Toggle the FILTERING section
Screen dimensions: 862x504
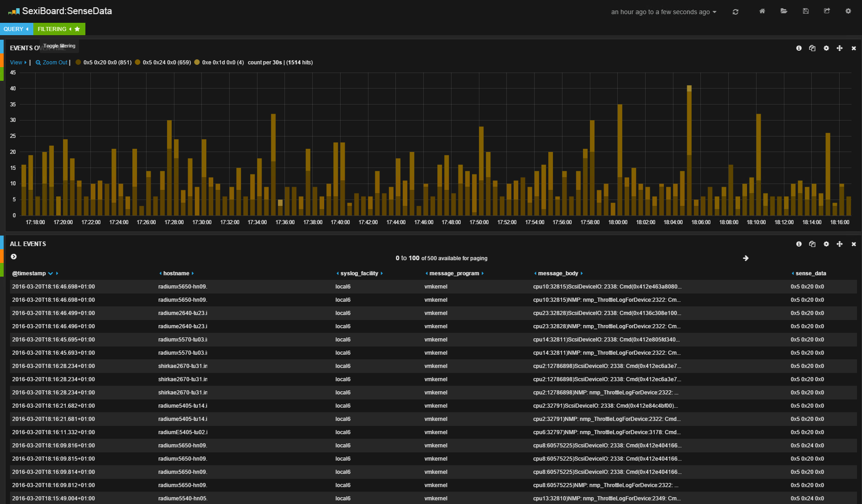[x=54, y=29]
